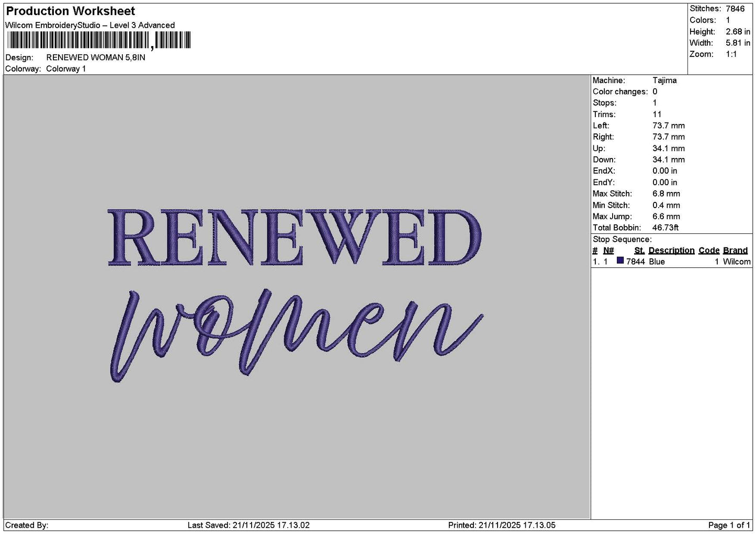This screenshot has height=534, width=756.
Task: Click the 'Created By:' footer label
Action: [27, 526]
